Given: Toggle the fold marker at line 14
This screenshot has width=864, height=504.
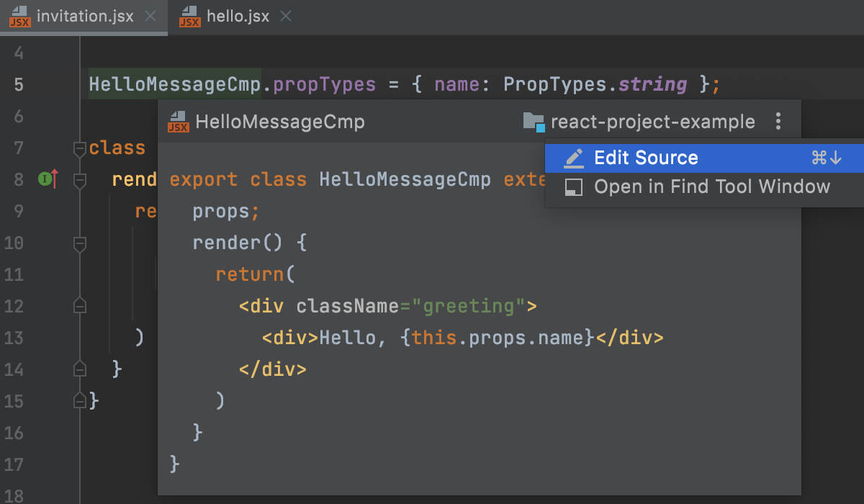Looking at the screenshot, I should (79, 369).
